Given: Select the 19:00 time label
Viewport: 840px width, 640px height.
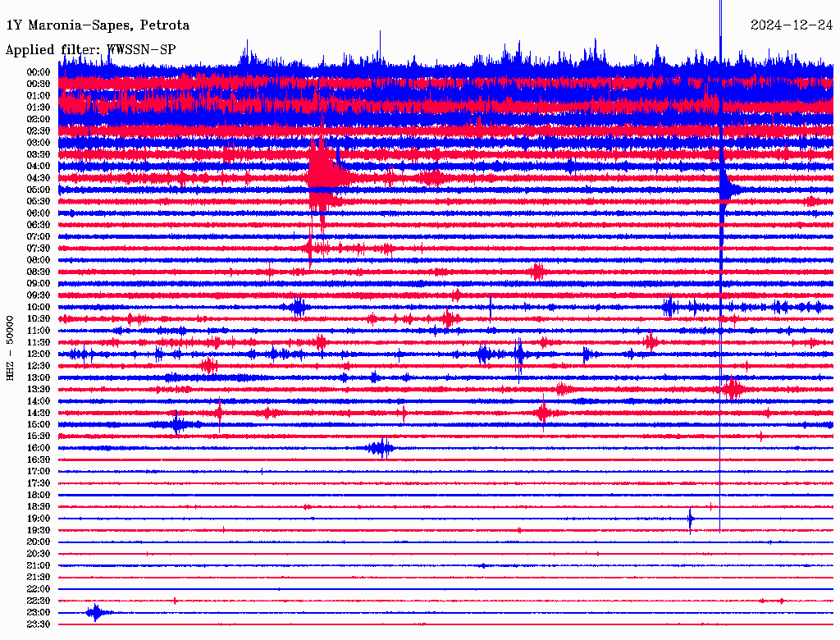Looking at the screenshot, I should coord(39,519).
